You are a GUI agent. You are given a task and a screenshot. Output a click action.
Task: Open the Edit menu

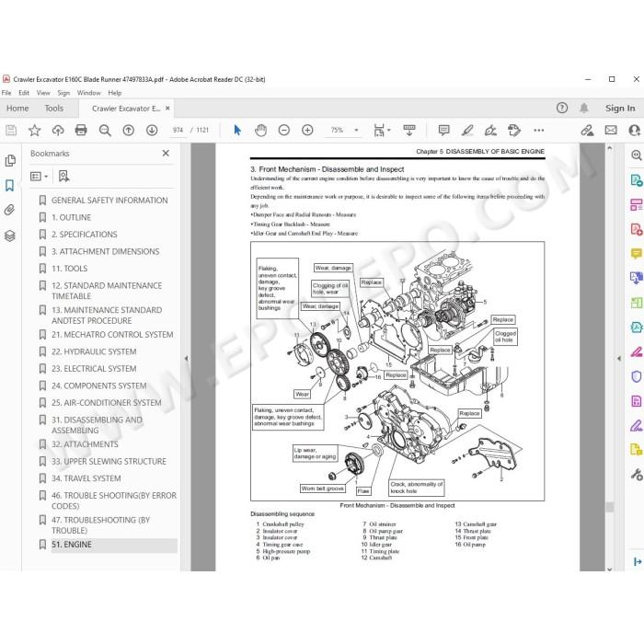(x=24, y=93)
